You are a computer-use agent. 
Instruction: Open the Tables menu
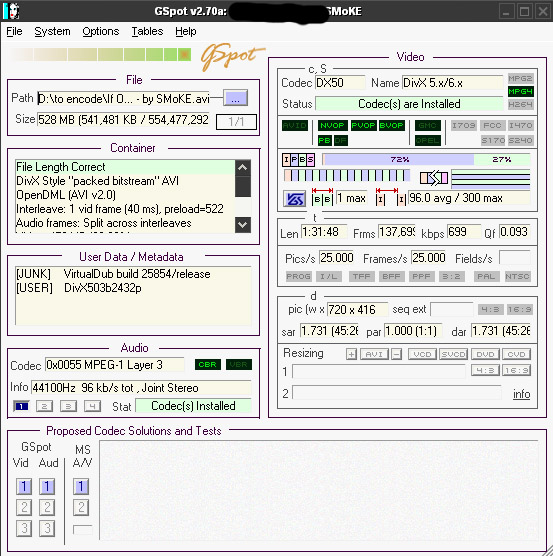point(147,32)
